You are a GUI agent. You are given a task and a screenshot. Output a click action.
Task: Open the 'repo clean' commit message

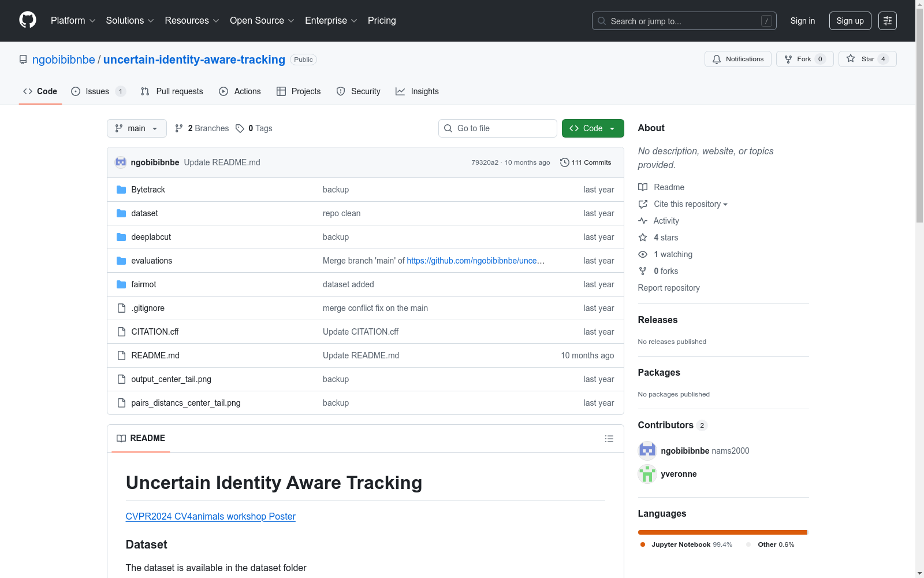point(341,213)
